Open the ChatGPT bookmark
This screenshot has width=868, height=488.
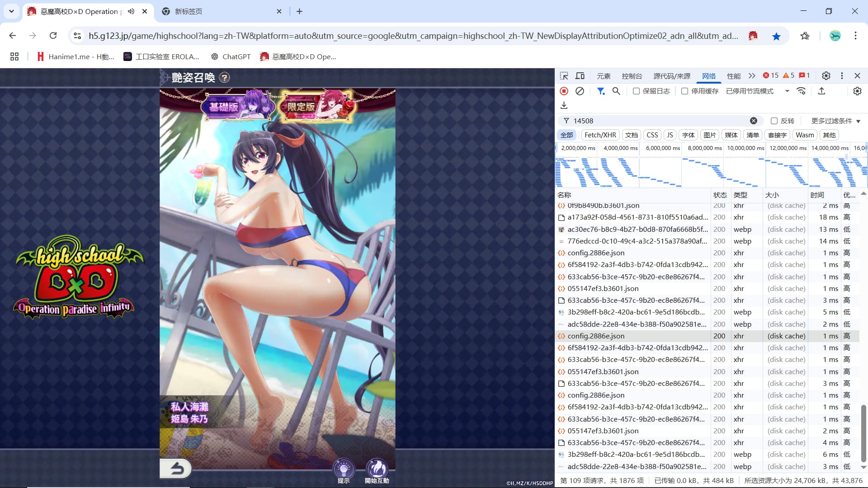click(231, 56)
